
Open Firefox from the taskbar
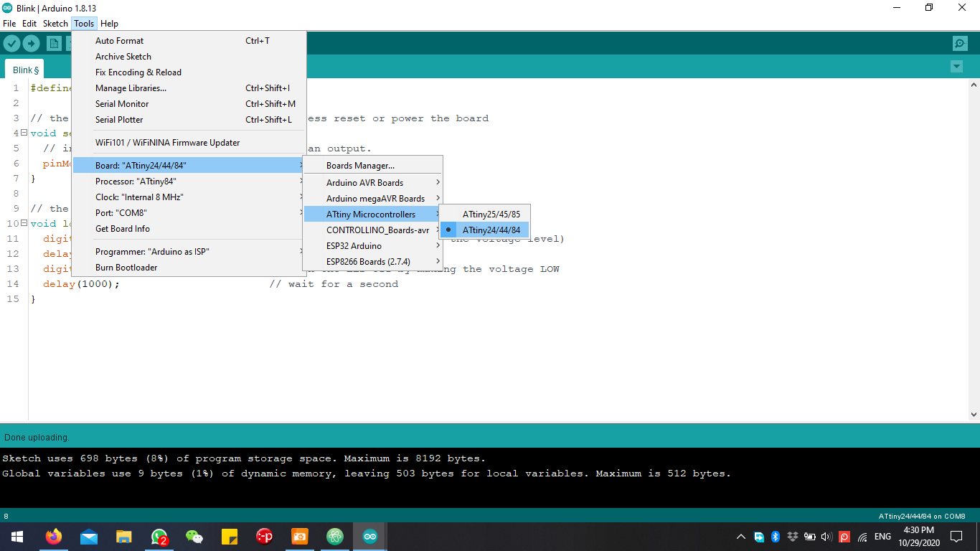(x=53, y=537)
